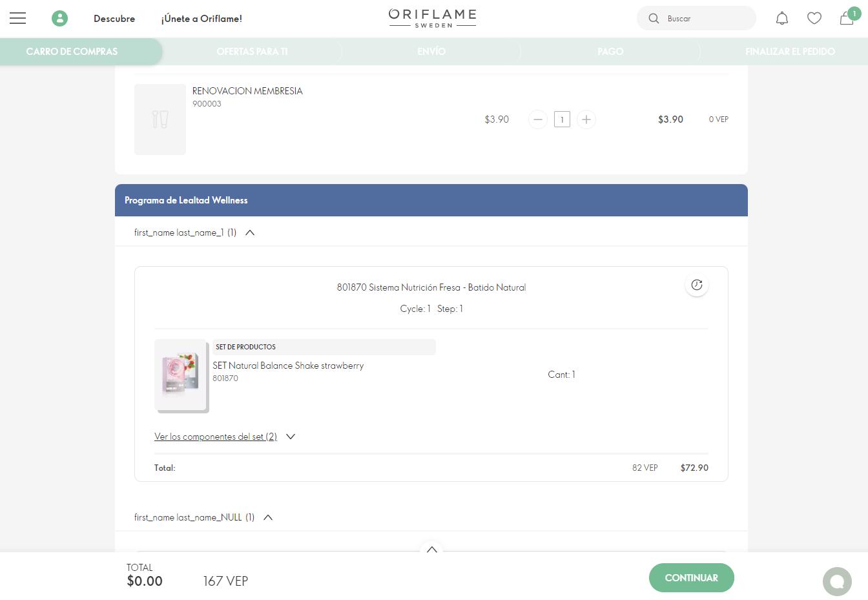
Task: Open the hamburger main menu
Action: pos(18,19)
